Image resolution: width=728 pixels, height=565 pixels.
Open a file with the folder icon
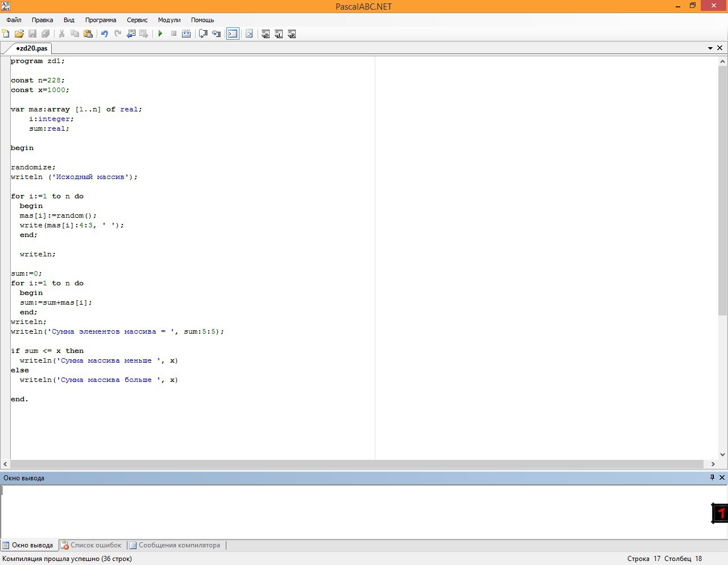(x=19, y=34)
